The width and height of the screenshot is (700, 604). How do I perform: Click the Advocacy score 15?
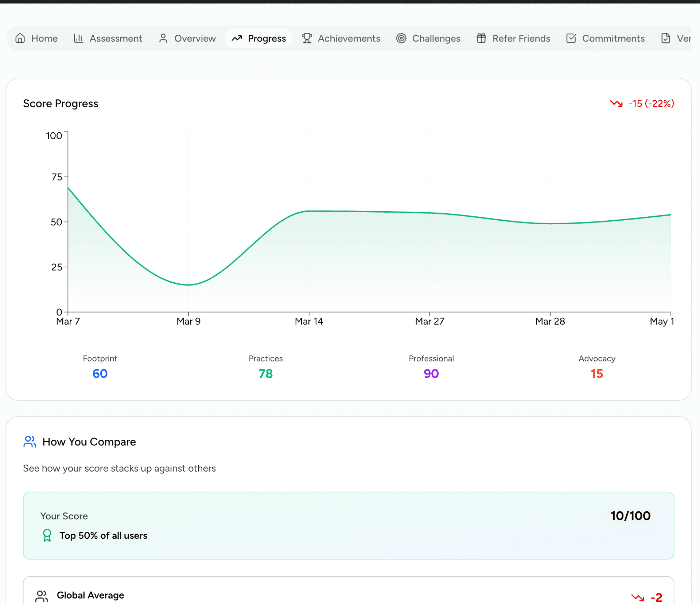597,373
